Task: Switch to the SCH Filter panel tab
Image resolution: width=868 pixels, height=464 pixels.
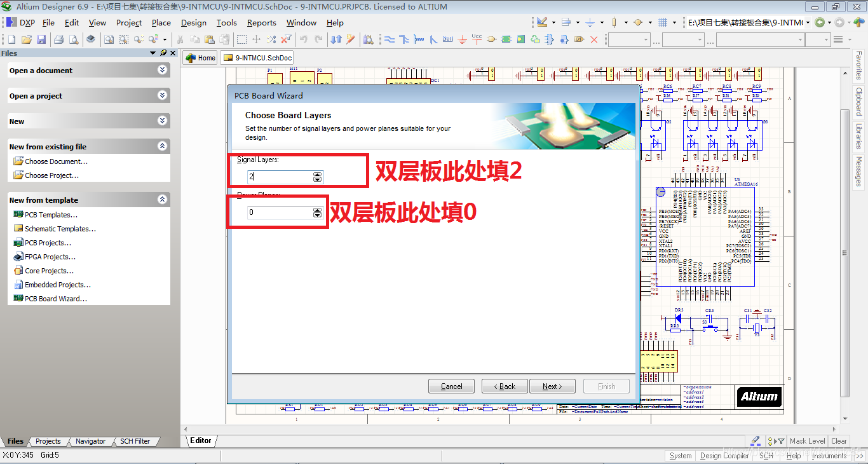Action: coord(135,441)
